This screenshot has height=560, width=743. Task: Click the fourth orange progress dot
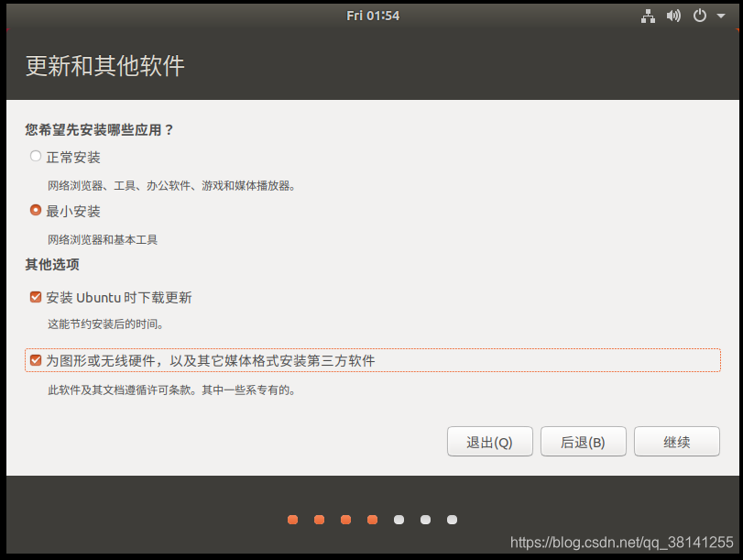[x=372, y=520]
